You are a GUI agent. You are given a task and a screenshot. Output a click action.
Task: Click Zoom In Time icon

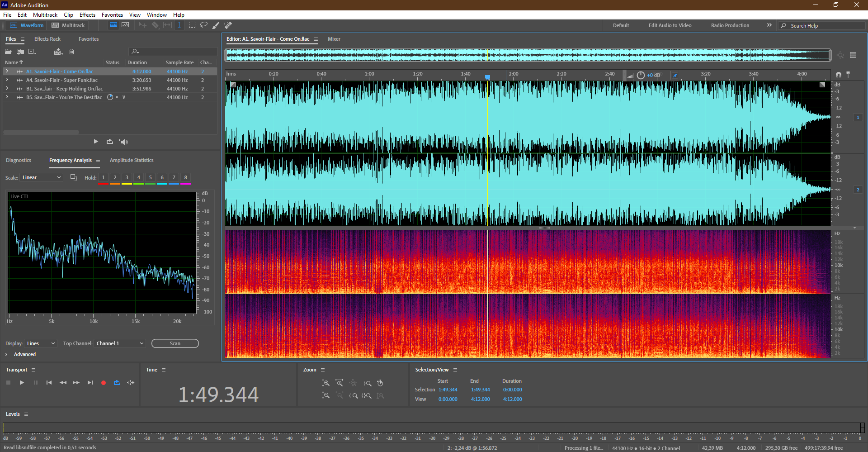click(x=339, y=383)
